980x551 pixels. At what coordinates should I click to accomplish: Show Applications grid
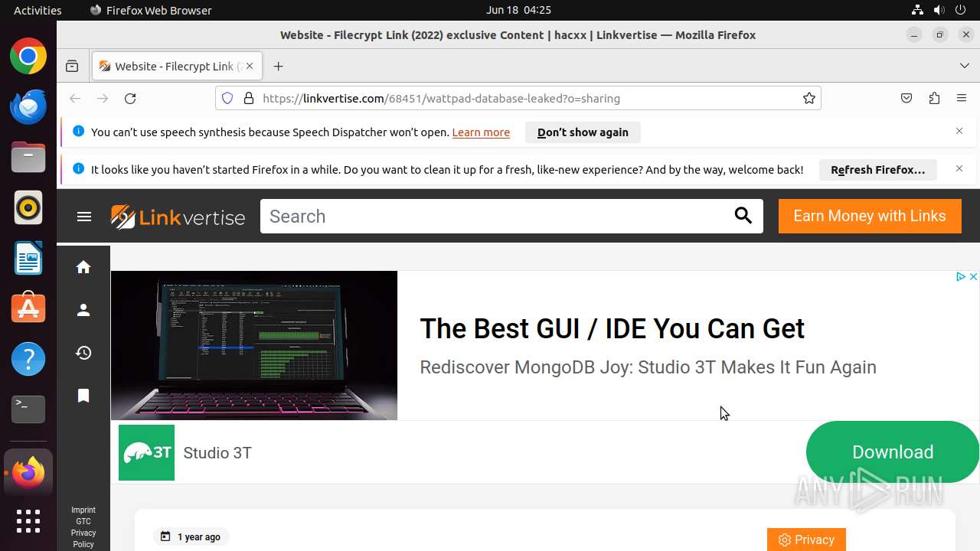(28, 521)
